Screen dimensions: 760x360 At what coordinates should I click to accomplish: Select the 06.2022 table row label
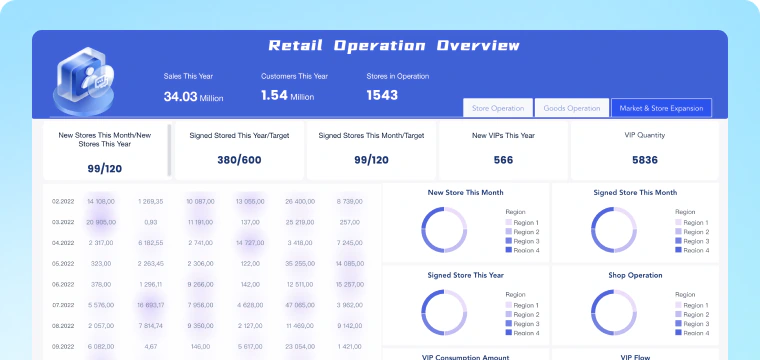(x=63, y=284)
